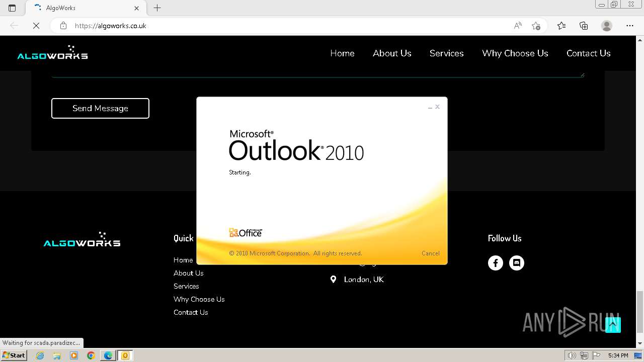Click the footer AlgoWorks logo
644x362 pixels.
(82, 240)
